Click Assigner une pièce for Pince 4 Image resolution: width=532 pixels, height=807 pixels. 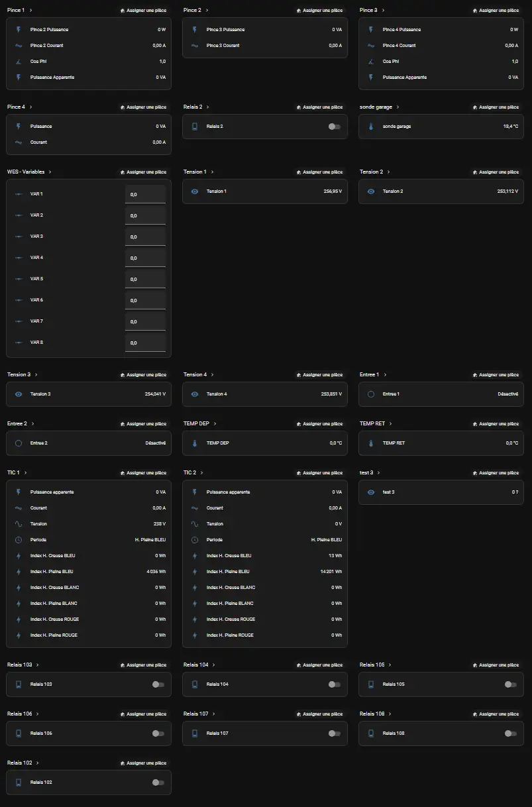143,107
